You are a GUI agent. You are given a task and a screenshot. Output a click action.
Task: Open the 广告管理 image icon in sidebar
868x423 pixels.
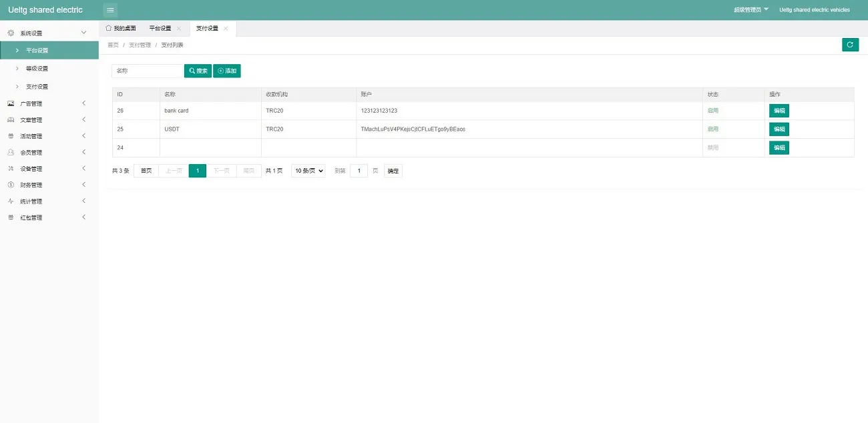(11, 103)
